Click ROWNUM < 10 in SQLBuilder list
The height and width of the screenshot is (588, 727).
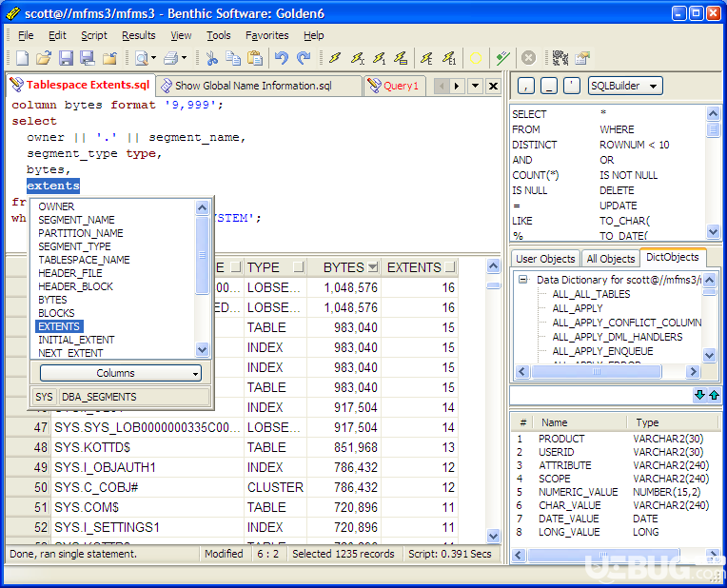(634, 145)
